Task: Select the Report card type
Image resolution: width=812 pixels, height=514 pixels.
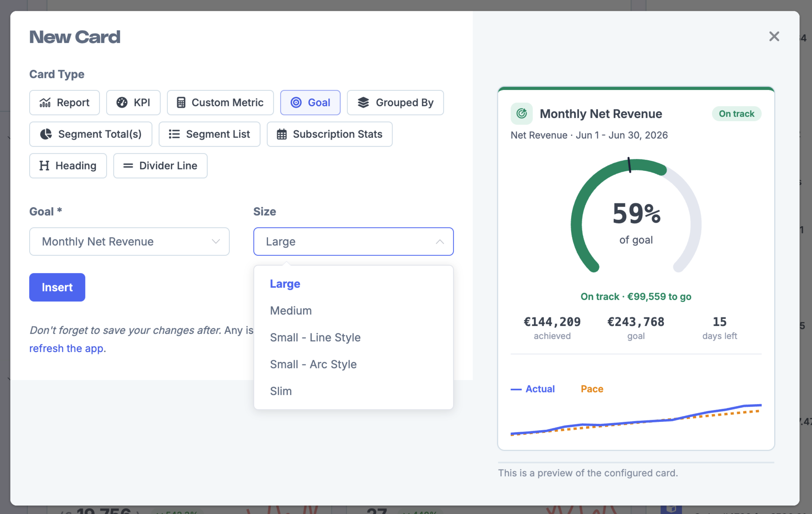Action: click(64, 103)
